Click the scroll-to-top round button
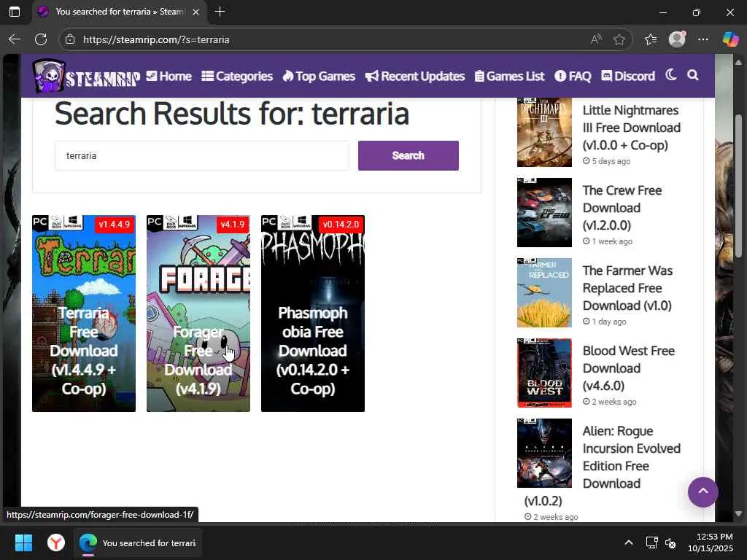Screen dimensions: 747x560 click(x=703, y=492)
